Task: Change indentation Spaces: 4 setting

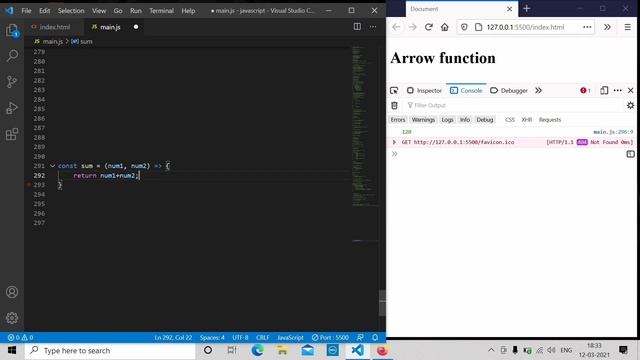Action: [x=212, y=338]
